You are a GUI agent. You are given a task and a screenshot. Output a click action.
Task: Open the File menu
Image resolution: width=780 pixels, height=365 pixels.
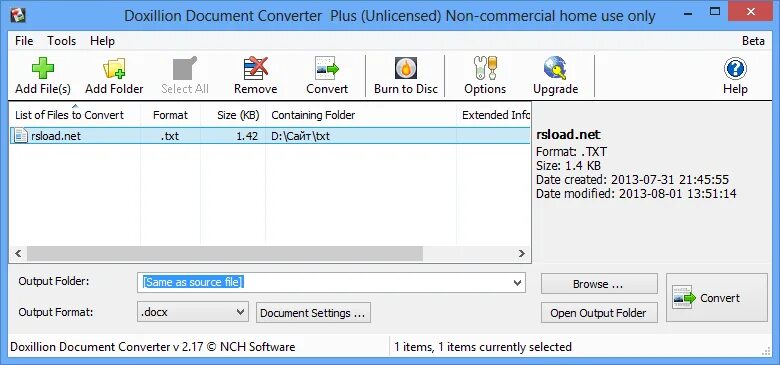point(24,41)
